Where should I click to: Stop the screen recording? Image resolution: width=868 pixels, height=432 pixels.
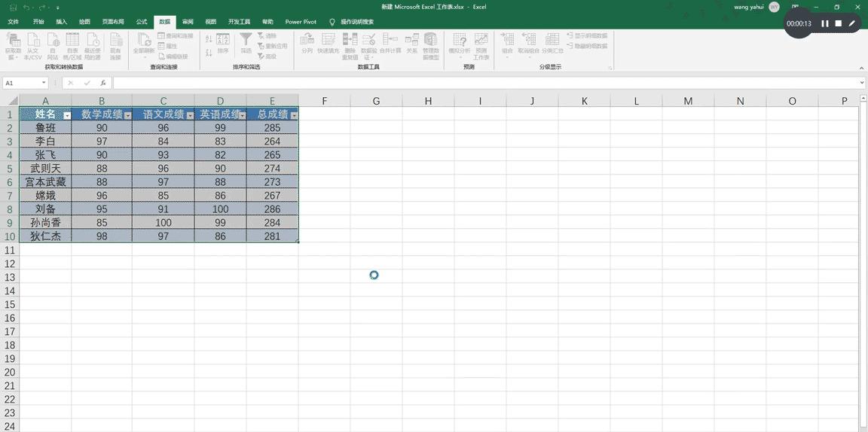coord(838,23)
